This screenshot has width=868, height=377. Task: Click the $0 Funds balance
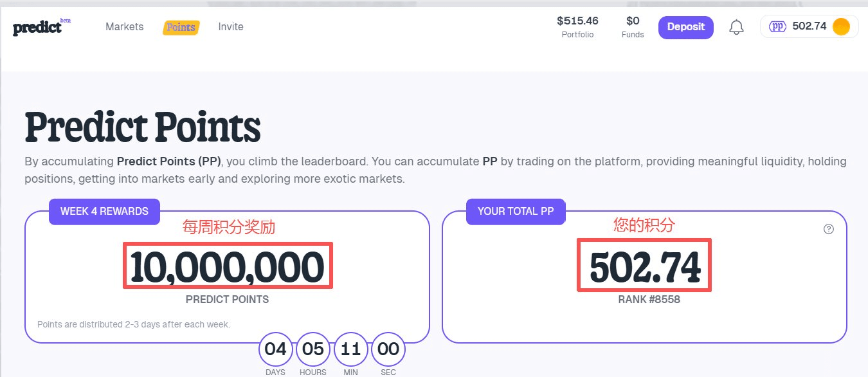pyautogui.click(x=633, y=26)
